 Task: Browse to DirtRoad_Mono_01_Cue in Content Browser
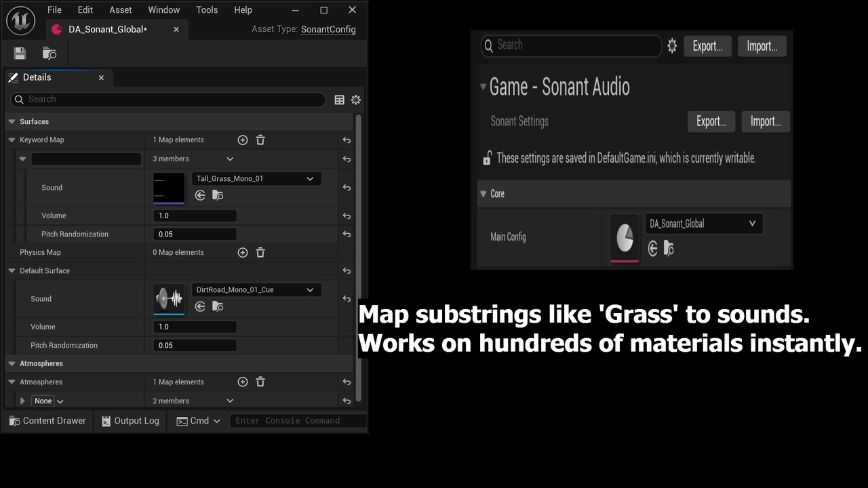point(217,306)
